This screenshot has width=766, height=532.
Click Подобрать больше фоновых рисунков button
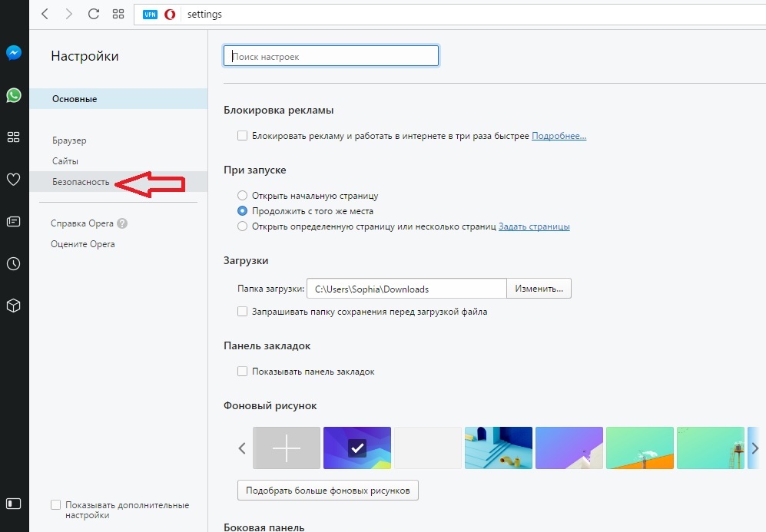click(328, 491)
